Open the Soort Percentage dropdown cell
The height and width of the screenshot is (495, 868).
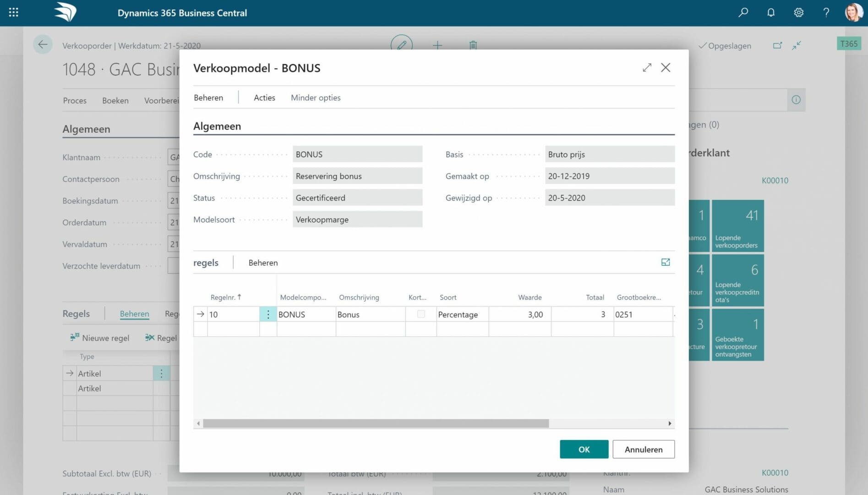click(462, 314)
